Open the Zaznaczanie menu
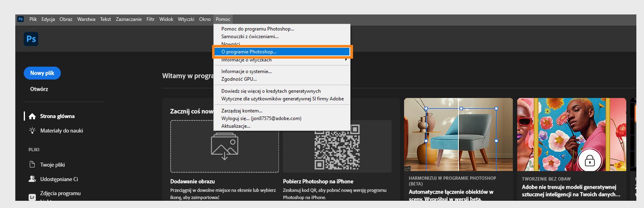Image resolution: width=644 pixels, height=208 pixels. pos(129,19)
